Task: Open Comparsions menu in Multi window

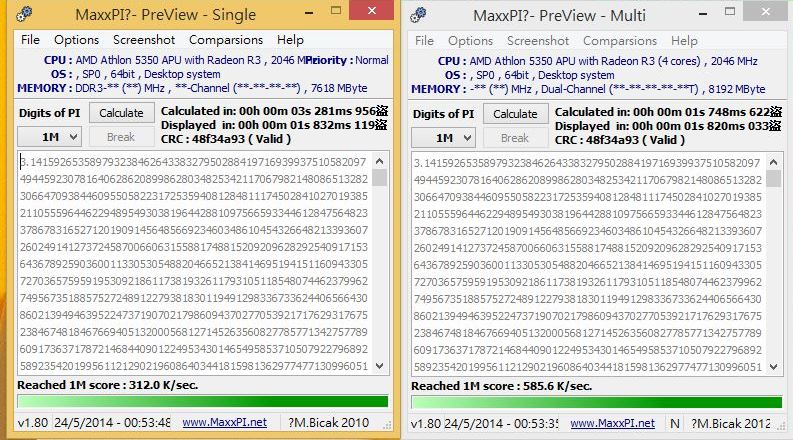Action: pos(620,40)
